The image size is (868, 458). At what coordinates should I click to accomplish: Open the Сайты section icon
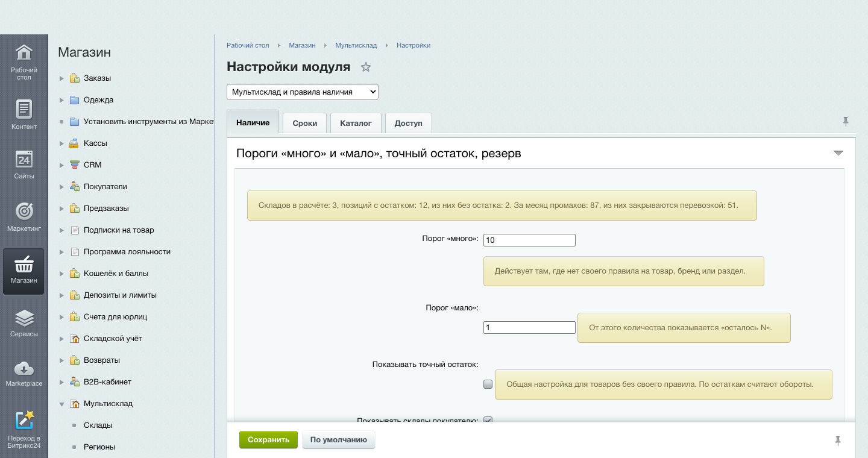coord(24,159)
